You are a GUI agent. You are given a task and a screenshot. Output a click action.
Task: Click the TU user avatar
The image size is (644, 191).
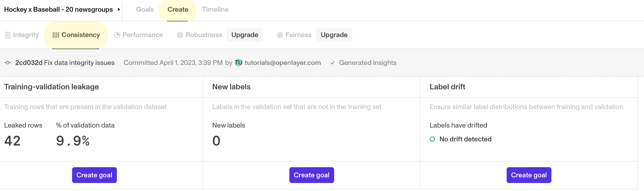point(238,63)
